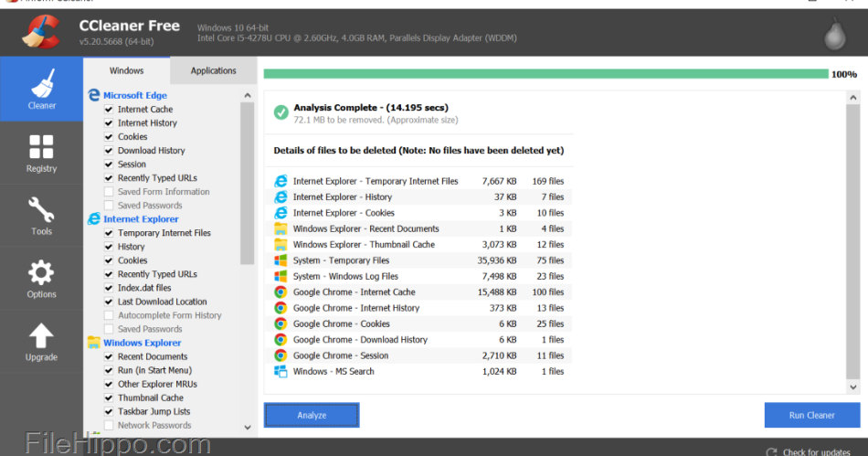Screen dimensions: 868x456
Task: Uncheck Microsoft Edge Internet Cache checkbox
Action: (109, 110)
